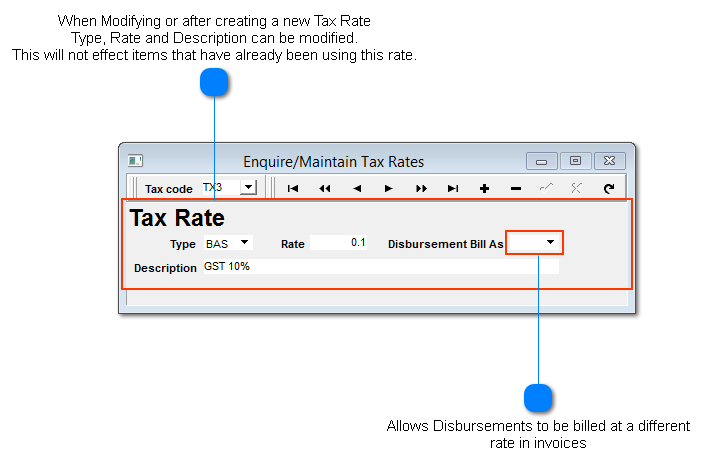Click the Rate field showing 0.1
This screenshot has height=467, width=706.
pyautogui.click(x=339, y=243)
